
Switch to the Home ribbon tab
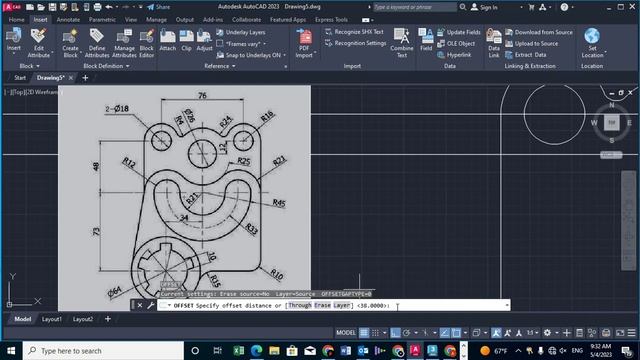pos(16,20)
